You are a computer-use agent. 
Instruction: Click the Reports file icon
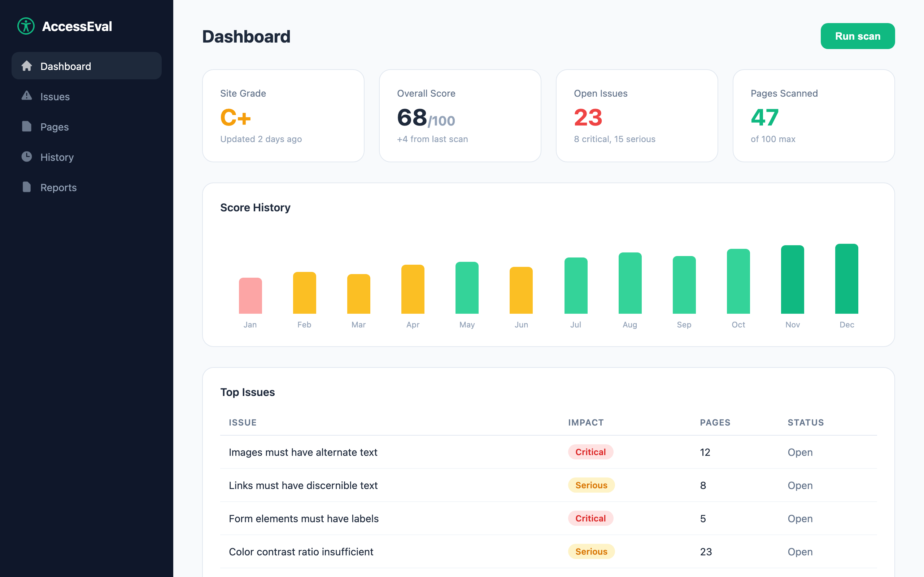(x=26, y=187)
